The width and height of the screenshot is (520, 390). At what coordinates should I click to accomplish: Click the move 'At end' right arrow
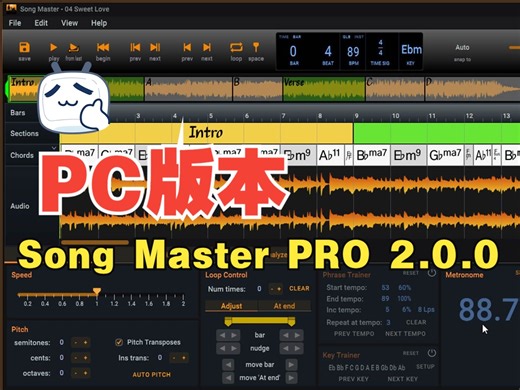[291, 378]
